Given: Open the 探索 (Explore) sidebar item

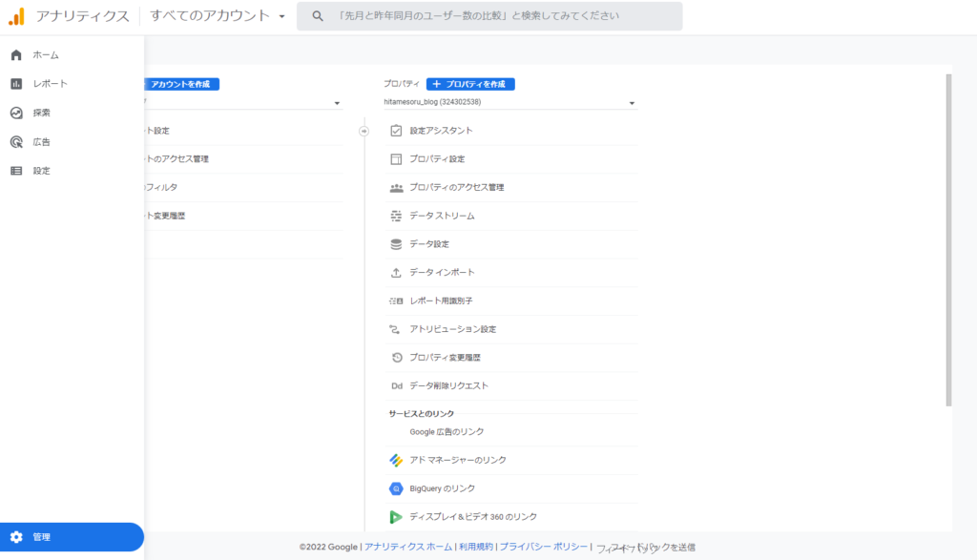Looking at the screenshot, I should [x=41, y=113].
